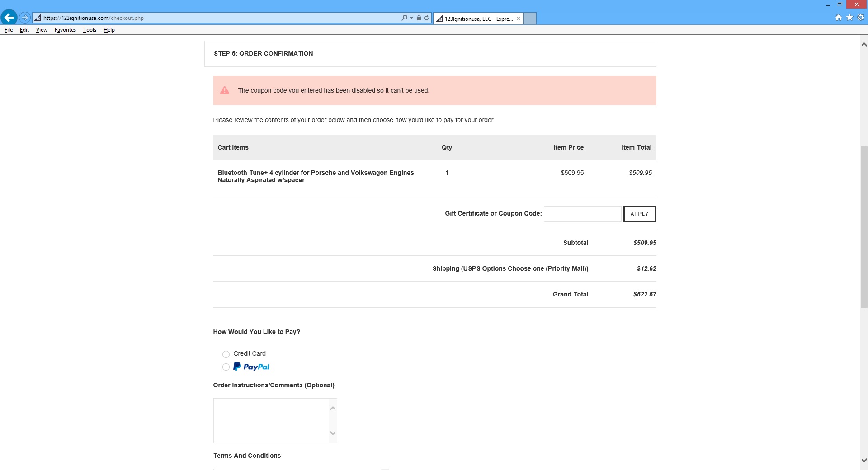Click the address bar search magnifier icon

coord(404,18)
